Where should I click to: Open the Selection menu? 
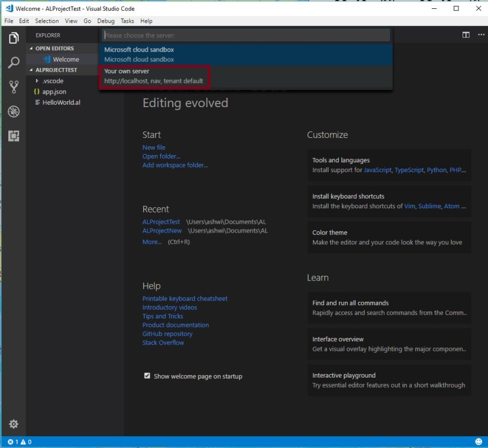47,21
